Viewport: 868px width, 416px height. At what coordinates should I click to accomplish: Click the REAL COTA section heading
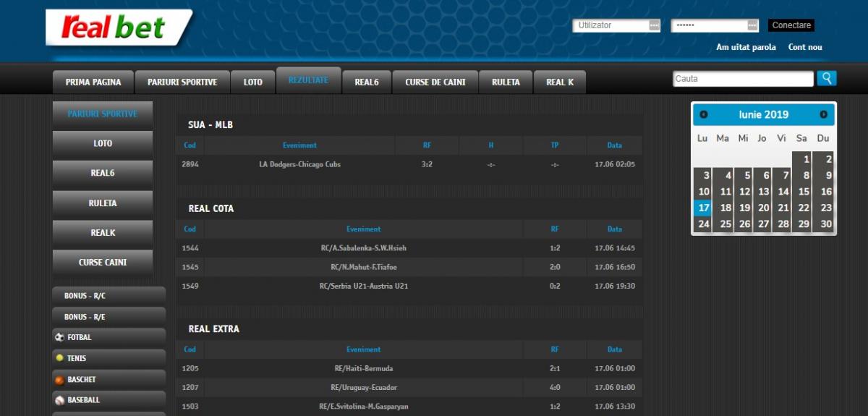tap(211, 208)
